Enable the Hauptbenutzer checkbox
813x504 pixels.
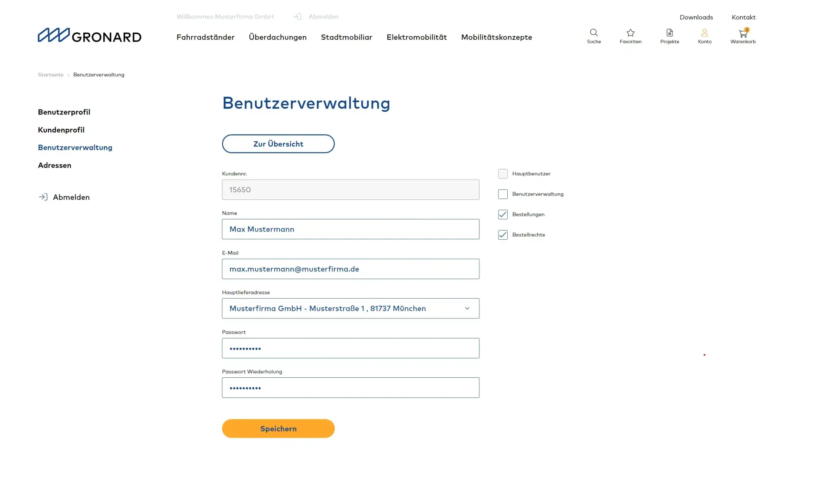click(x=503, y=174)
